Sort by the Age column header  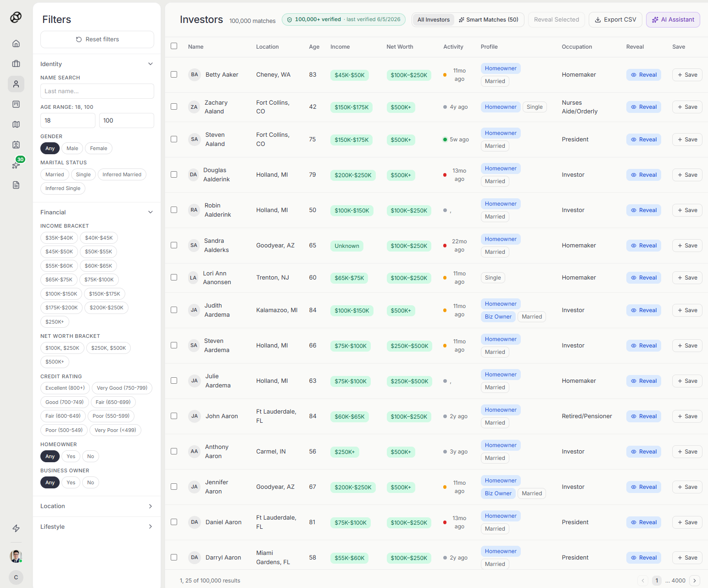pos(314,47)
